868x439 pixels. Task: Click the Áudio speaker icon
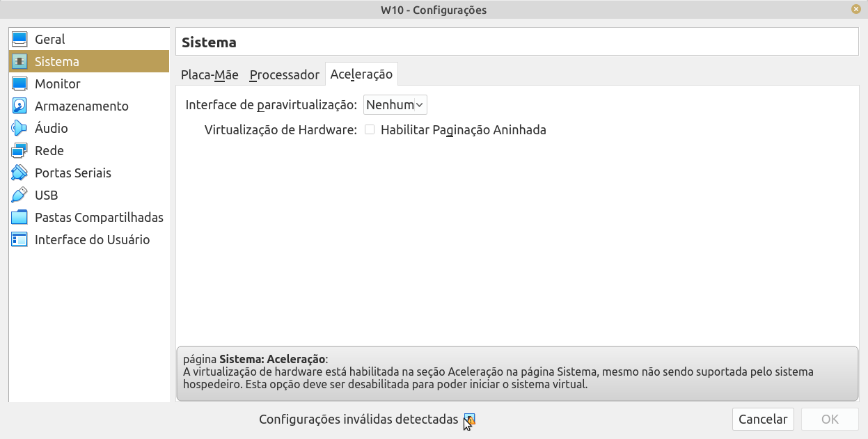[x=19, y=129]
